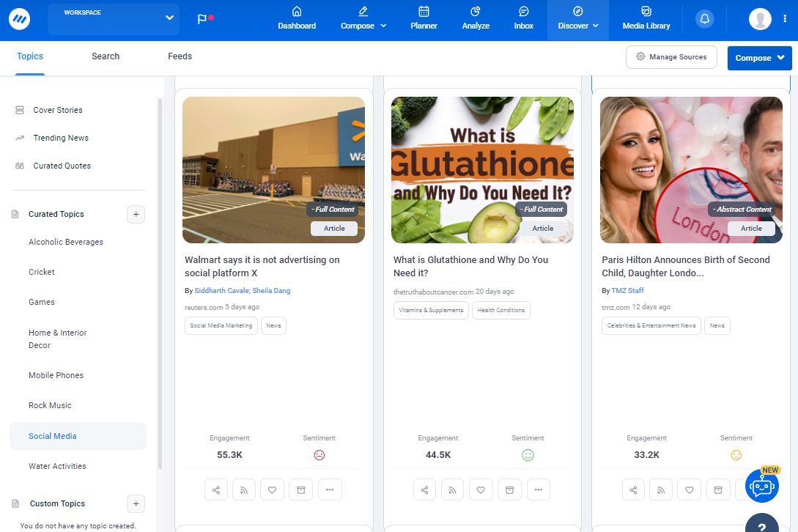Favorite the Paris Hilton article with heart
Viewport: 798px width, 532px height.
[689, 489]
